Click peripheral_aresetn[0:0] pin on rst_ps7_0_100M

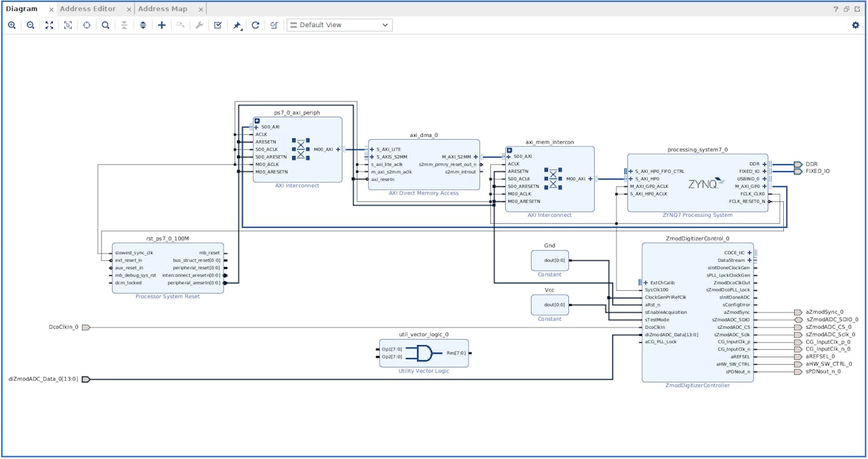pos(194,283)
